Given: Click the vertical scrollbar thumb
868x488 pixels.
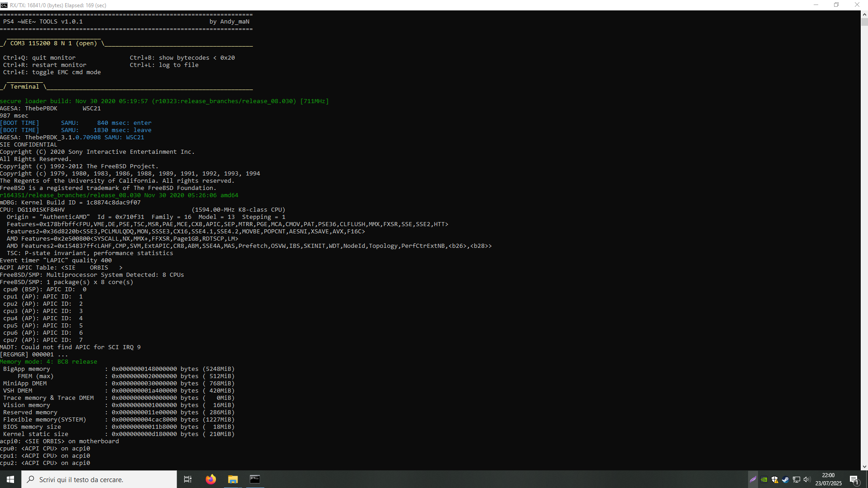Looking at the screenshot, I should pos(864,22).
